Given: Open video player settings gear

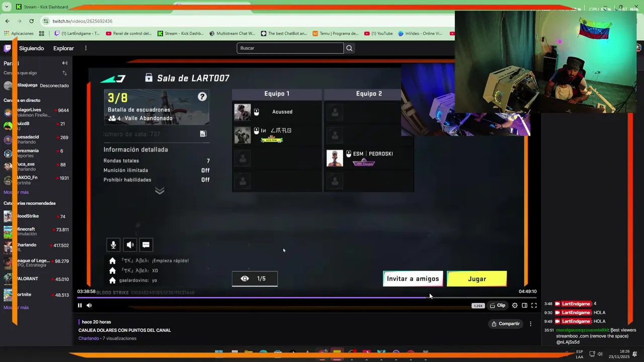Looking at the screenshot, I should pyautogui.click(x=515, y=305).
